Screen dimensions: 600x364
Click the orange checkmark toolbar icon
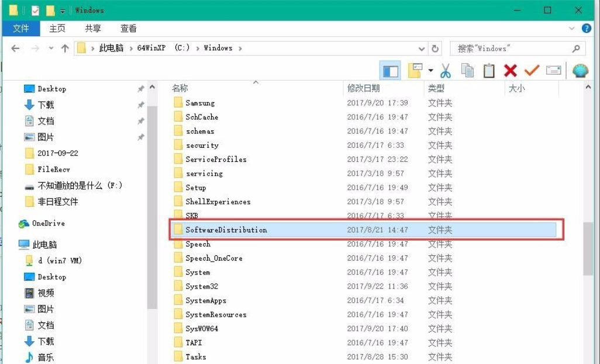532,70
